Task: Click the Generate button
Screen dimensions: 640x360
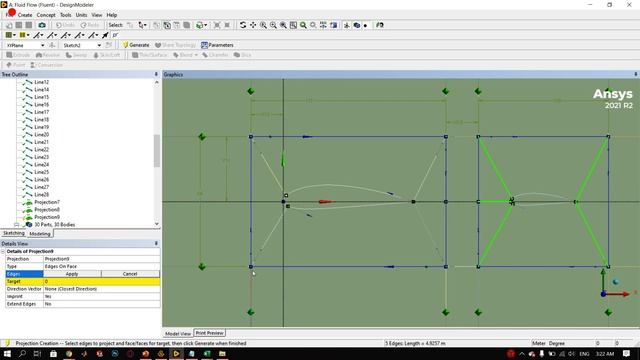Action: point(136,45)
